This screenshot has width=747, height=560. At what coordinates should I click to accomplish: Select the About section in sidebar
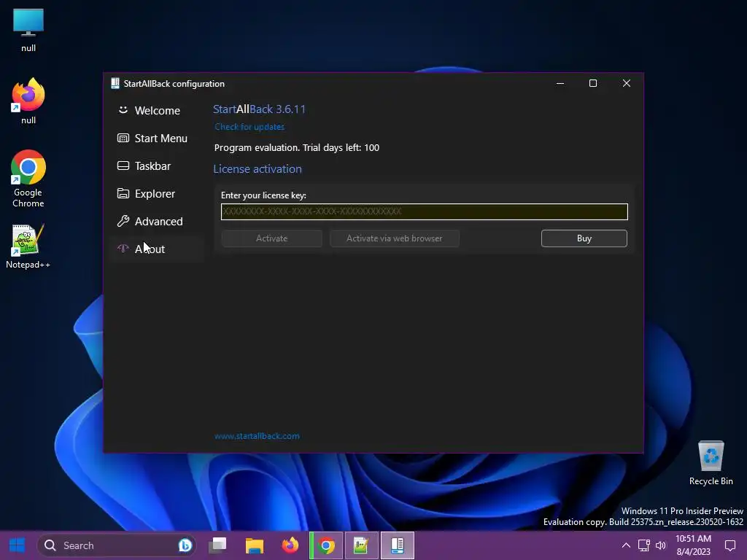[158, 249]
